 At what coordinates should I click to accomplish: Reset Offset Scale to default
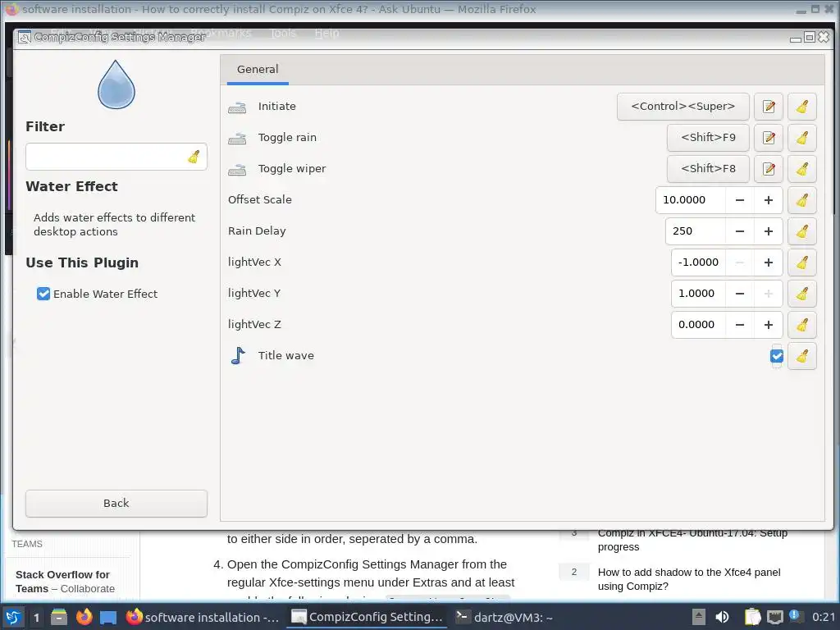click(802, 200)
